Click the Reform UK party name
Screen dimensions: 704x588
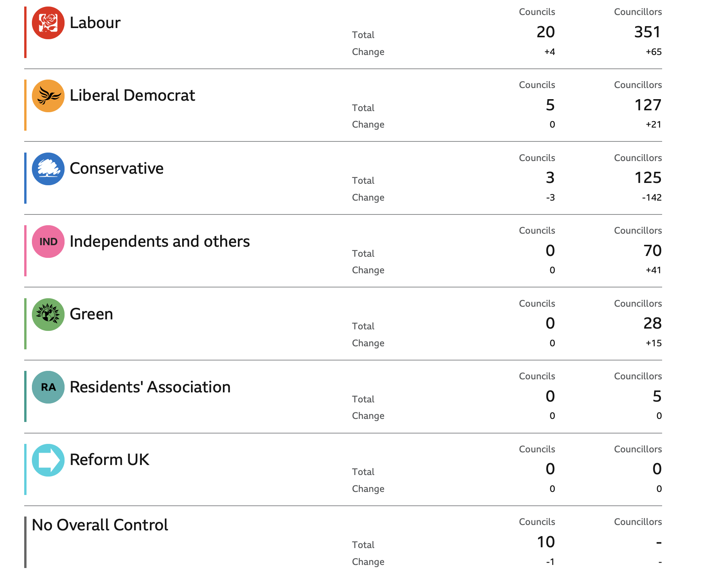click(x=109, y=460)
